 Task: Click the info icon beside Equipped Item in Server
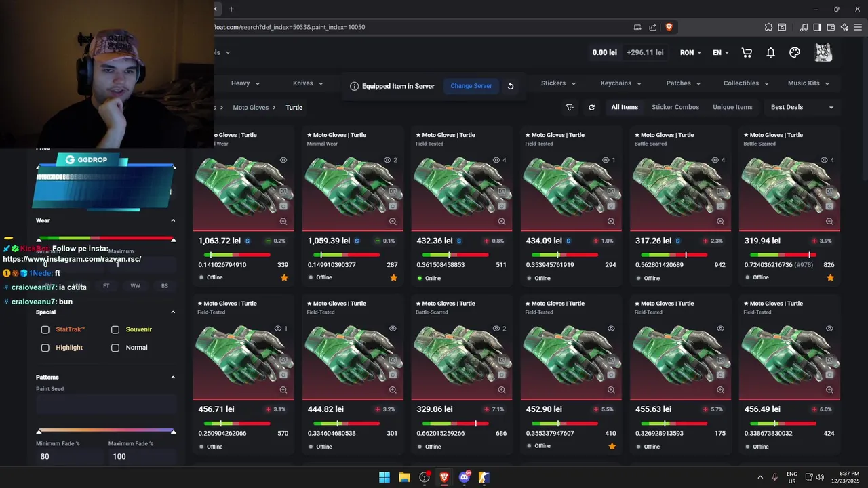354,86
